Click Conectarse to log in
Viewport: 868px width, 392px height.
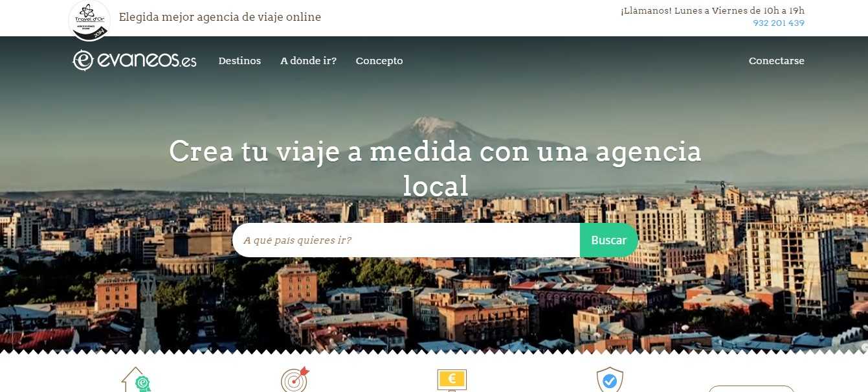tap(776, 61)
